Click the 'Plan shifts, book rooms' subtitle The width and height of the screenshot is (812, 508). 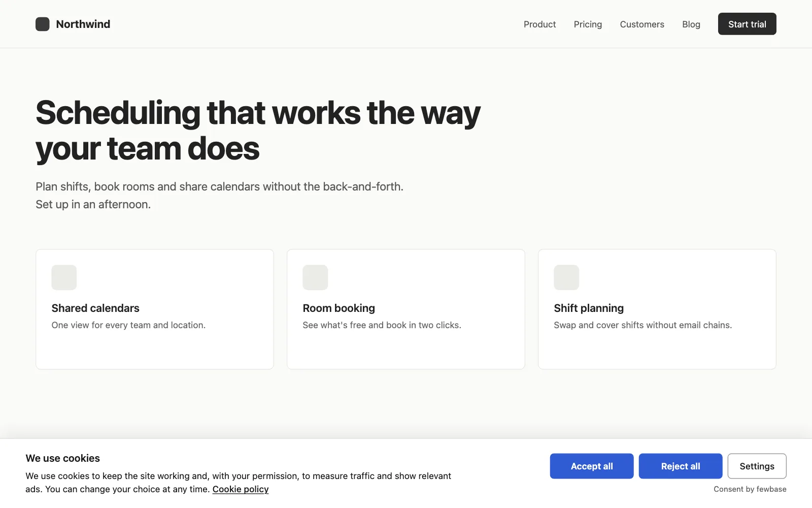219,196
